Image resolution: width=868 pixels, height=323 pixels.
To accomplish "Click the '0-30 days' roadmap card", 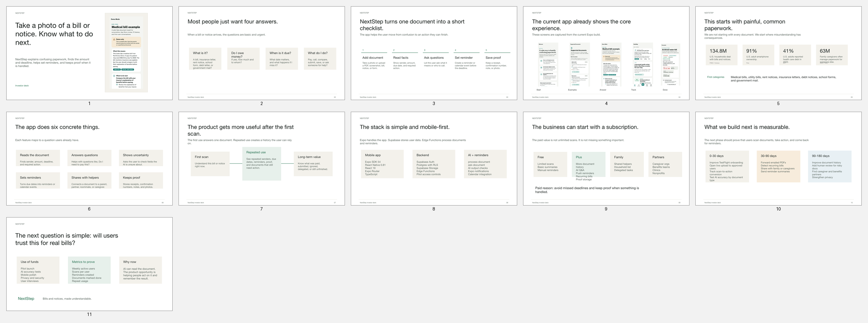I will pos(727,167).
